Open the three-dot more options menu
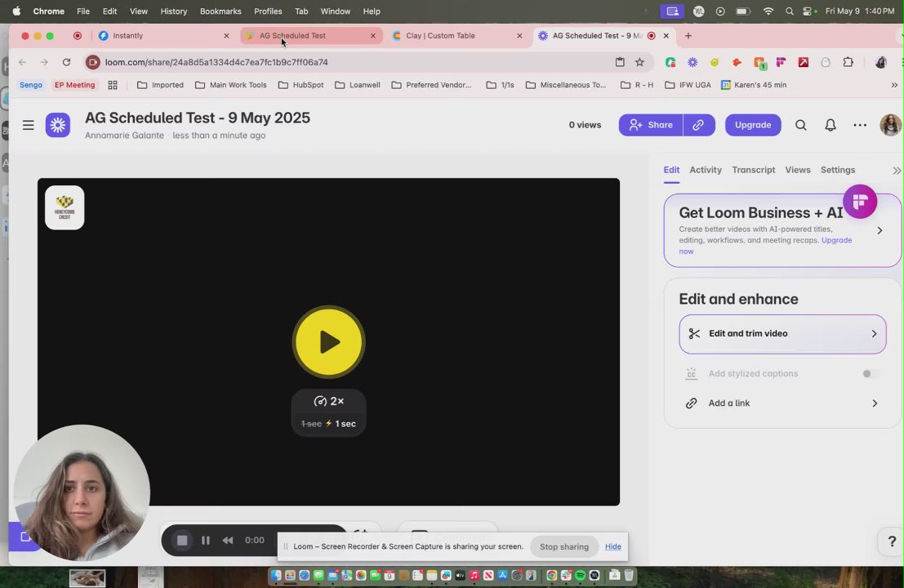 point(860,125)
